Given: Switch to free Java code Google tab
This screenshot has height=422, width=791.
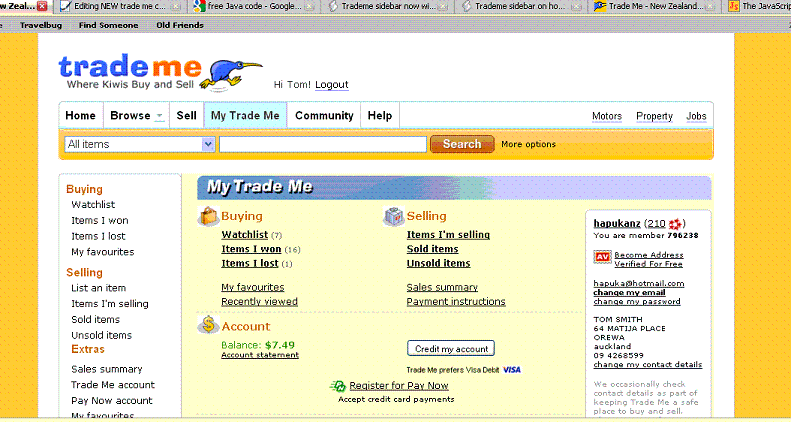Looking at the screenshot, I should [x=254, y=6].
